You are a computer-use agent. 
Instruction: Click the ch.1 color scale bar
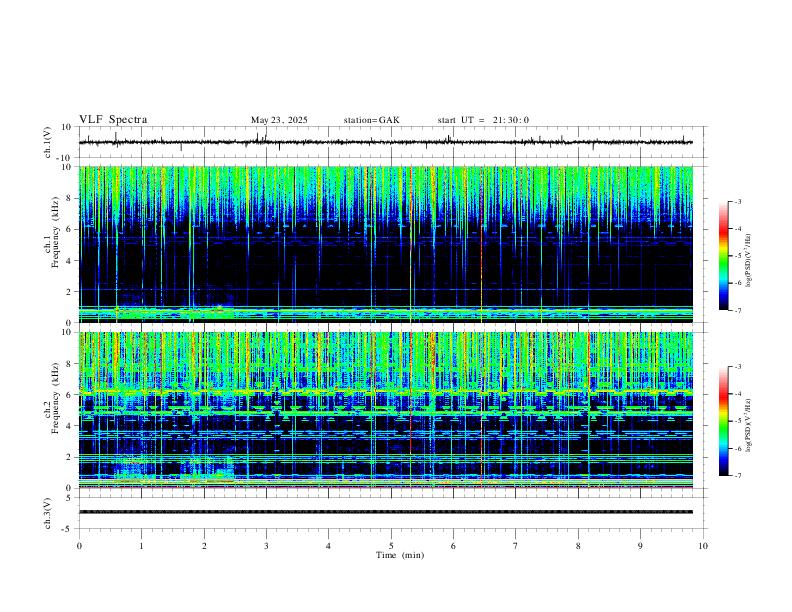click(724, 256)
